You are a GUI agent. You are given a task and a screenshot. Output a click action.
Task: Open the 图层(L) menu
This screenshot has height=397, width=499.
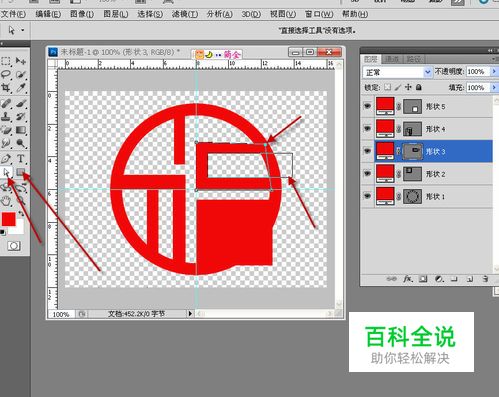click(x=116, y=14)
